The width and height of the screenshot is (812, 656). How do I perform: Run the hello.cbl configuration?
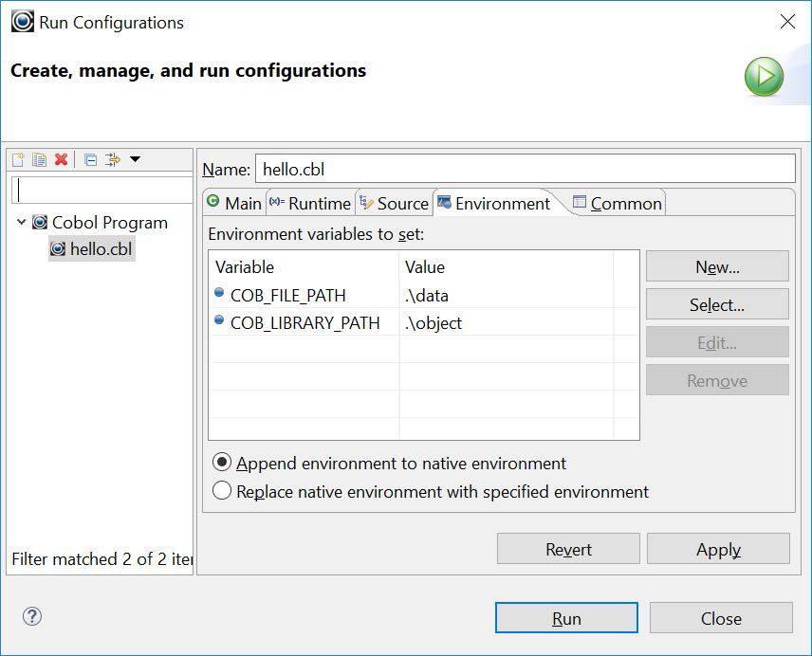coord(566,618)
